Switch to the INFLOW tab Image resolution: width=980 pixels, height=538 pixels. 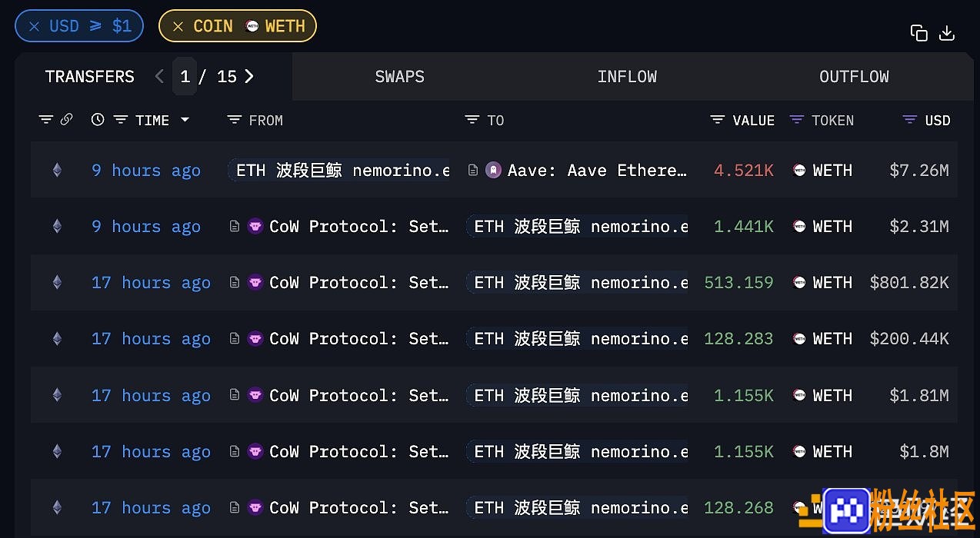tap(627, 76)
